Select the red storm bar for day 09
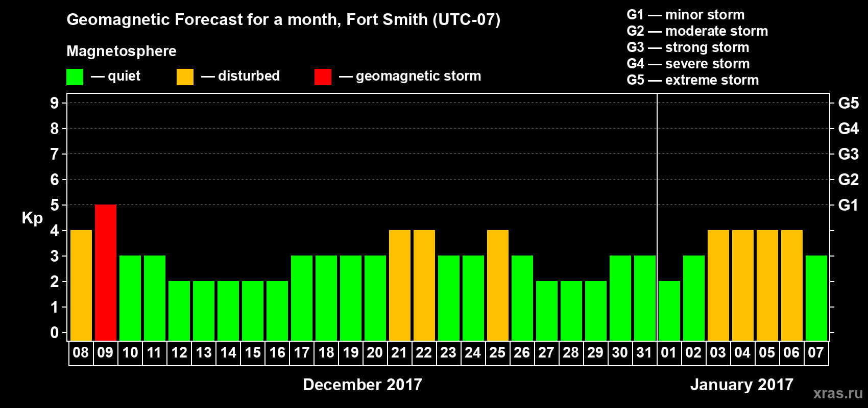The width and height of the screenshot is (868, 408). click(x=106, y=272)
